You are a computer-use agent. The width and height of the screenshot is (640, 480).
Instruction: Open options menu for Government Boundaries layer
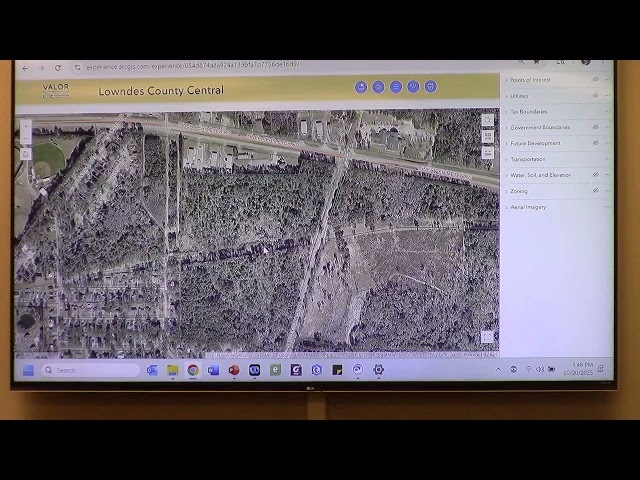(x=607, y=128)
